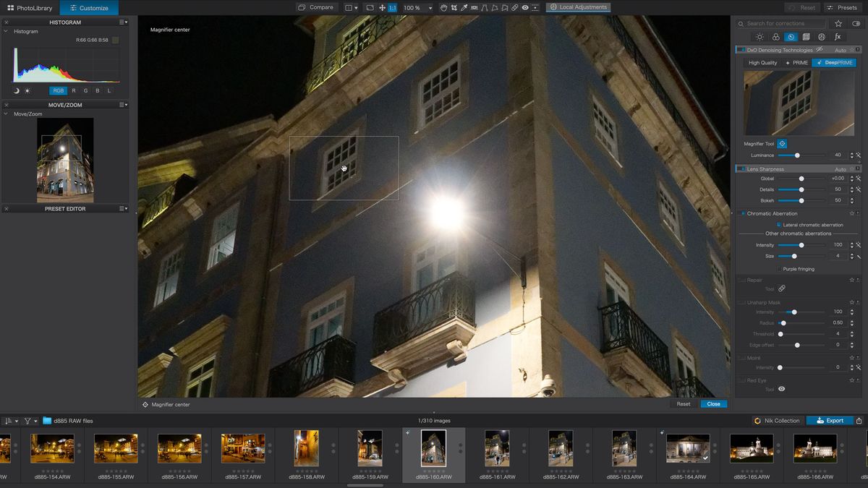Viewport: 868px width, 488px height.
Task: Click the Red Eye tool eye icon in panel
Action: click(x=781, y=389)
